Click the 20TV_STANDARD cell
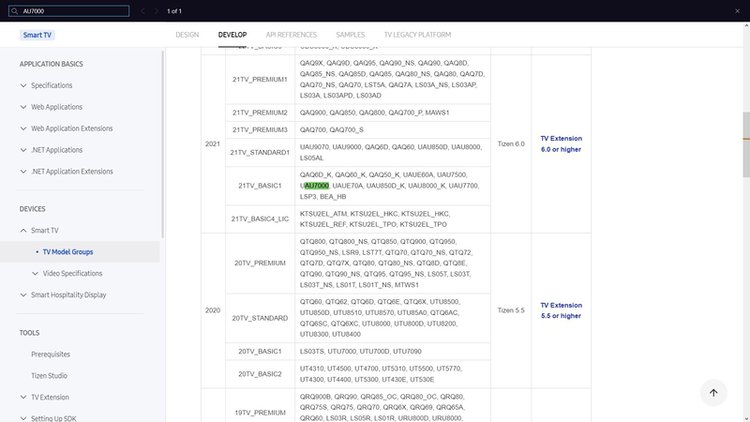The width and height of the screenshot is (750, 422). coord(260,318)
